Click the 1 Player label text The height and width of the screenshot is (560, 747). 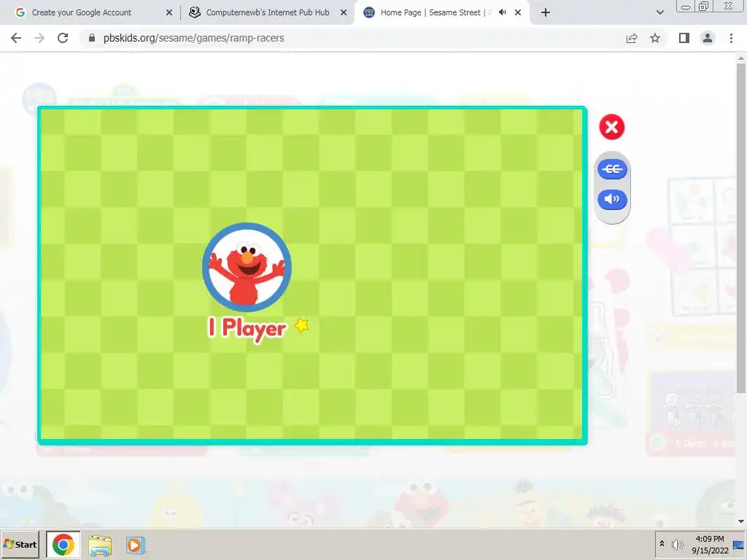247,329
